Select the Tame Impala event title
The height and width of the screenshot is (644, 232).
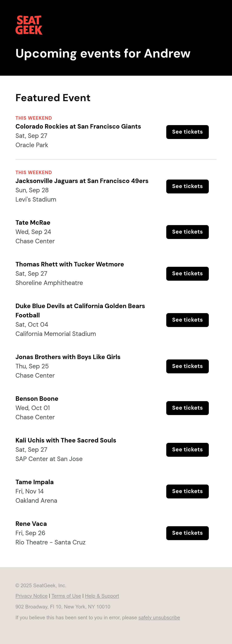pos(35,482)
